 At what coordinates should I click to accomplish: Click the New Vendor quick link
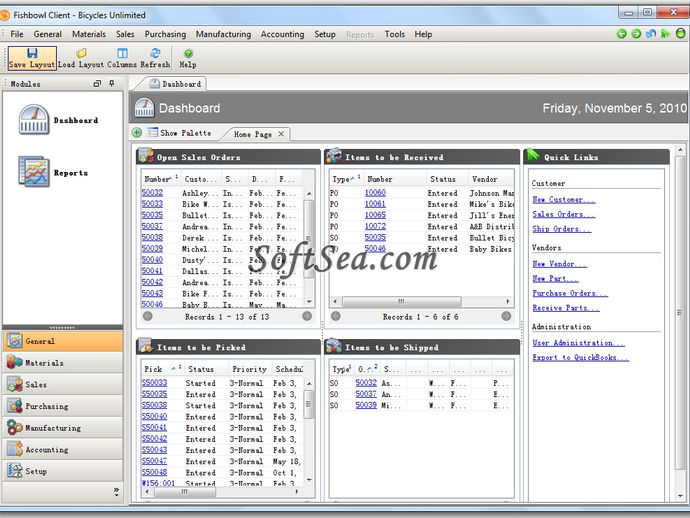(x=559, y=264)
